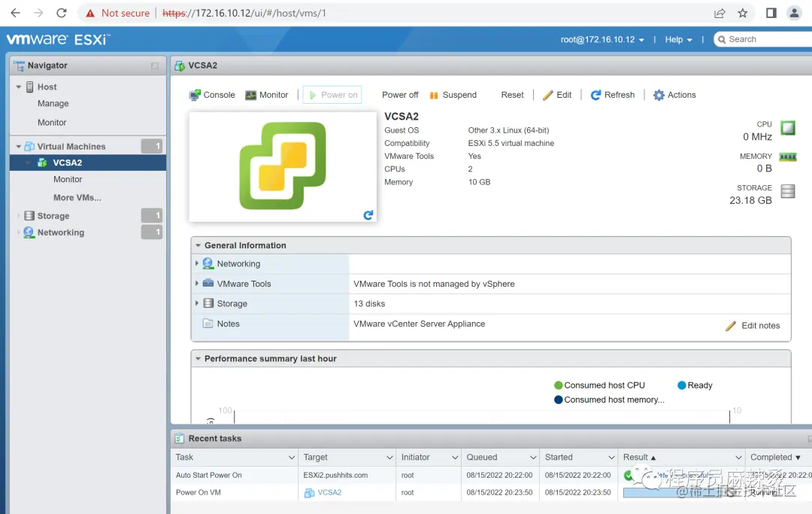Image resolution: width=812 pixels, height=514 pixels.
Task: Refresh console screenshot icon
Action: pos(368,215)
